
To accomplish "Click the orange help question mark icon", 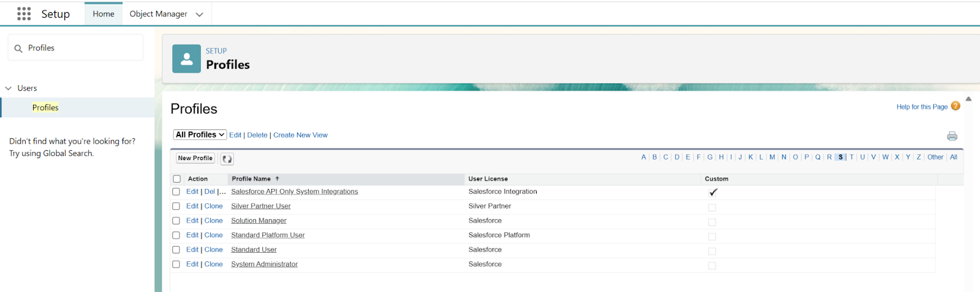I will coord(956,106).
